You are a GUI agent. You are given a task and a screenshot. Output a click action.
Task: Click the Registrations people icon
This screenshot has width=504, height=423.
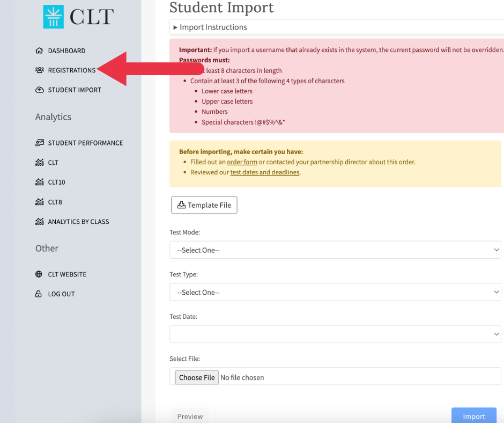[39, 70]
